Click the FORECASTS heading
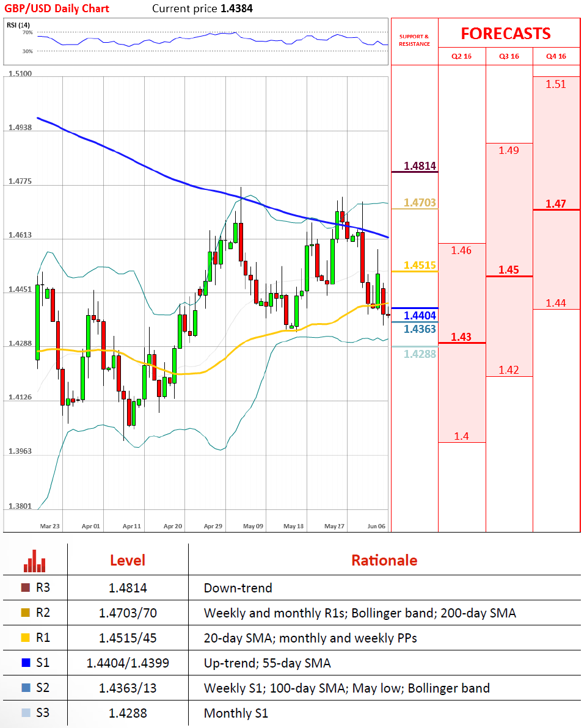587x728 pixels. click(x=506, y=34)
